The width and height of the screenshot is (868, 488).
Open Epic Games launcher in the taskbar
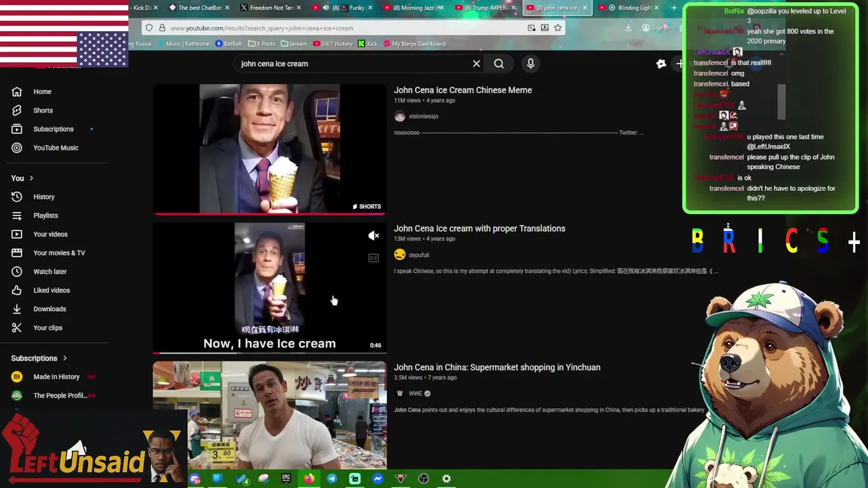pos(286,479)
